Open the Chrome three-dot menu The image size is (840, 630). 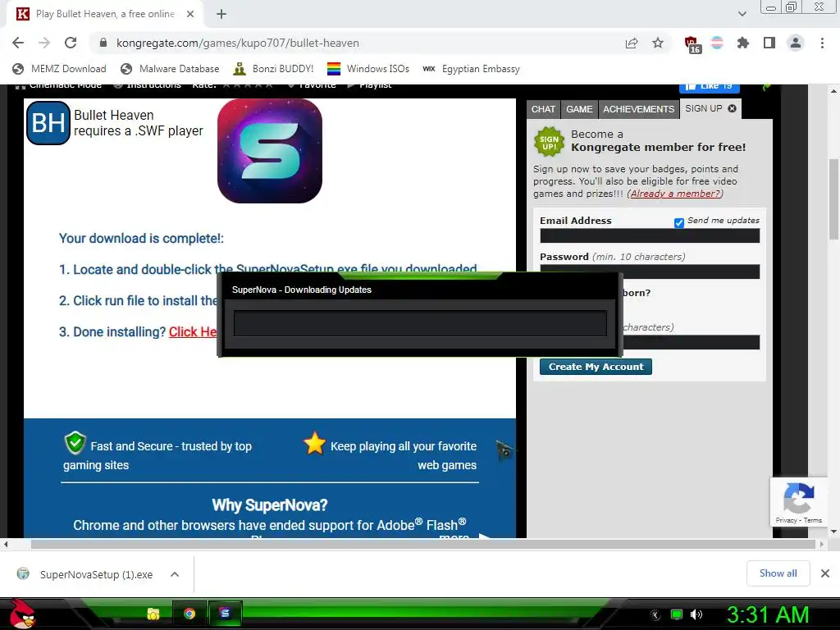[822, 43]
